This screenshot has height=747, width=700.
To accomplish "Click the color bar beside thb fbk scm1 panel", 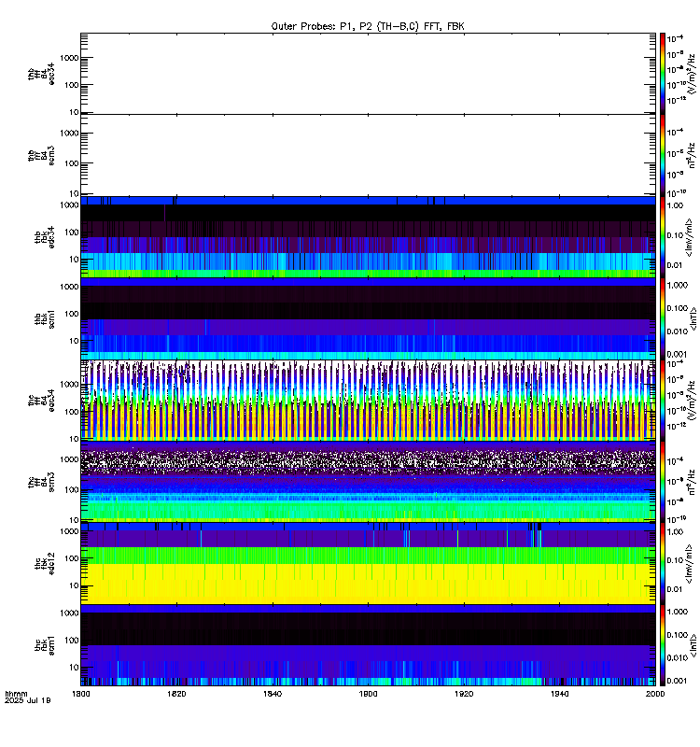I will click(x=663, y=318).
